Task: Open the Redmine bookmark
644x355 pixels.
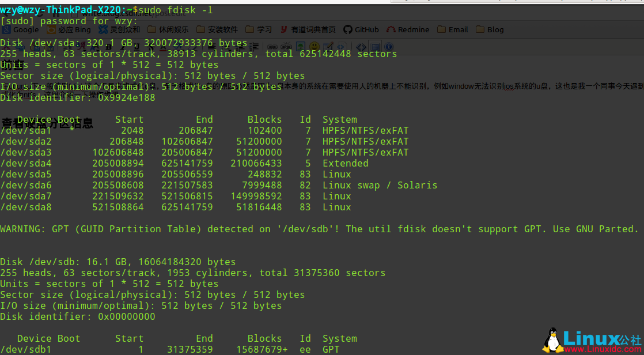Action: click(x=408, y=30)
